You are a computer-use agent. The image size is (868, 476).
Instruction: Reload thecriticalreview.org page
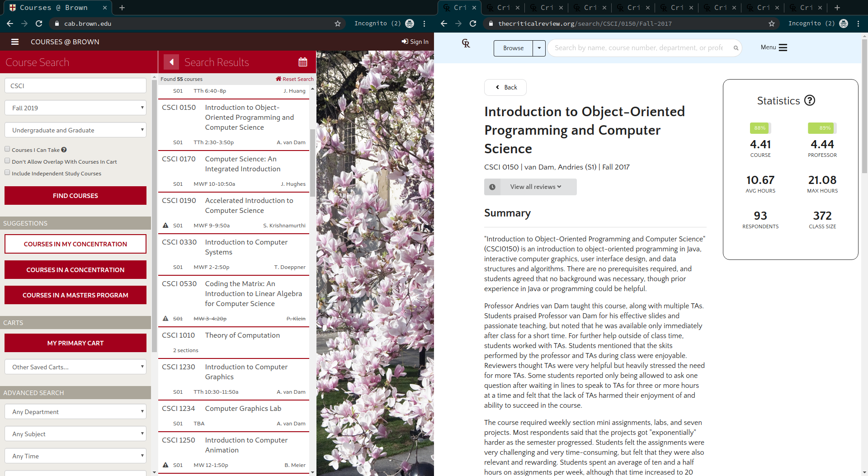[x=473, y=24]
